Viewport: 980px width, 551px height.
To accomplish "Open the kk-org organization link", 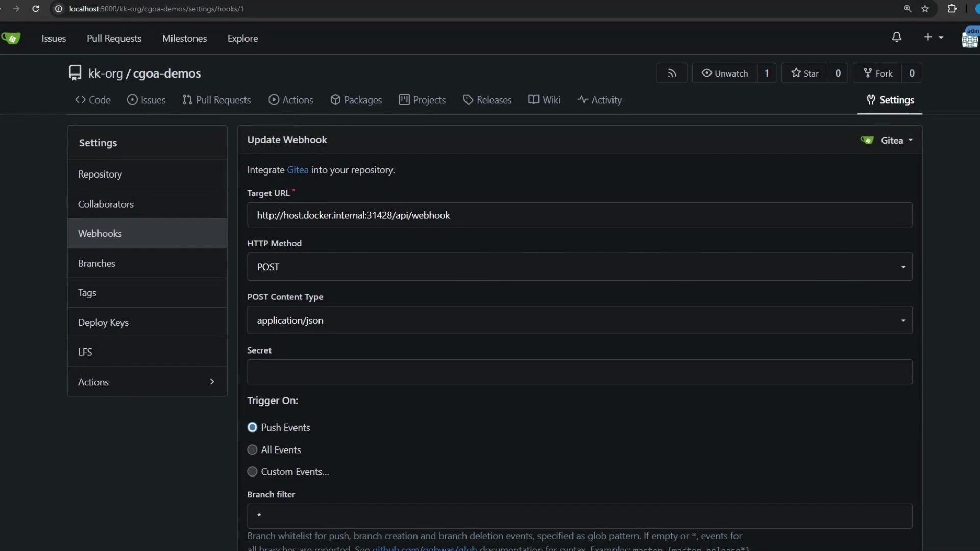I will click(x=105, y=73).
